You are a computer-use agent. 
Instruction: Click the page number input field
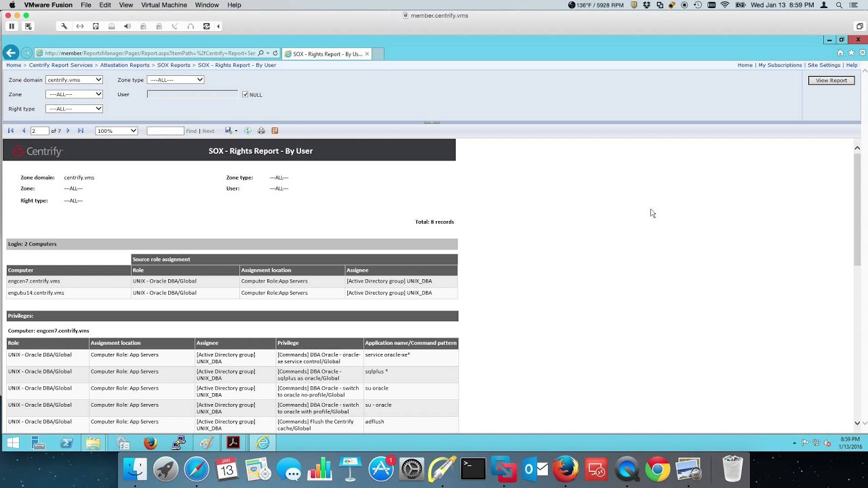39,131
